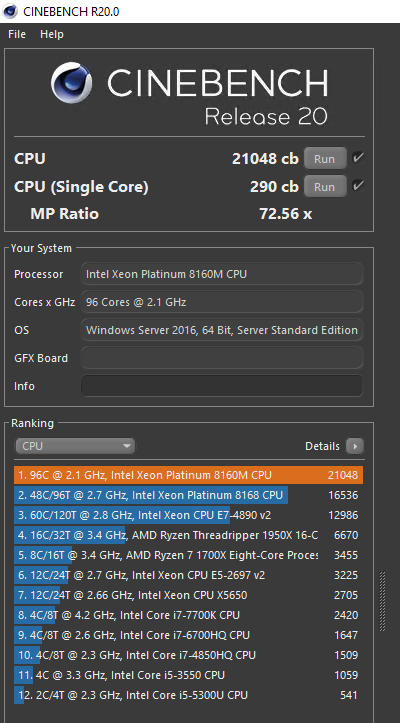This screenshot has height=723, width=400.
Task: Click the Details arrow button
Action: click(x=355, y=446)
